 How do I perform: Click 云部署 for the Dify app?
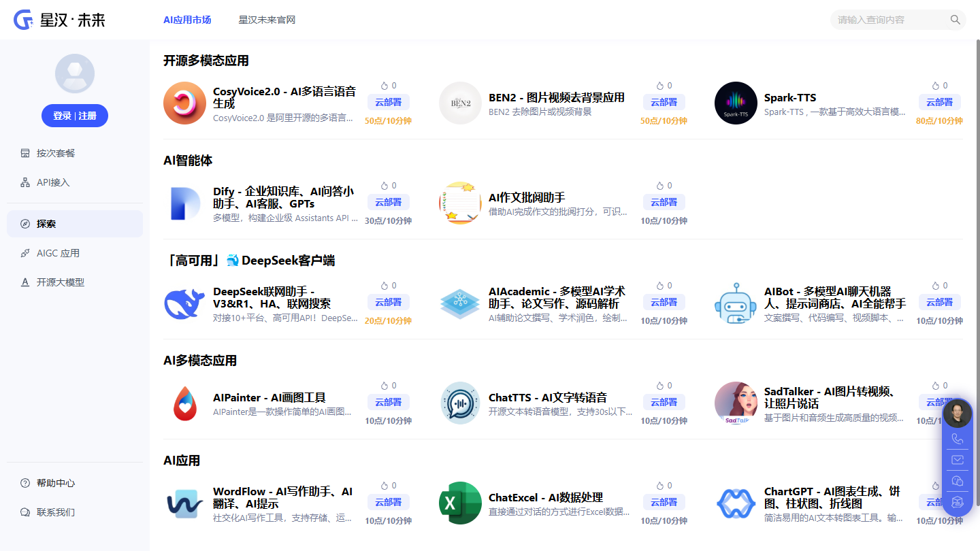click(x=388, y=202)
